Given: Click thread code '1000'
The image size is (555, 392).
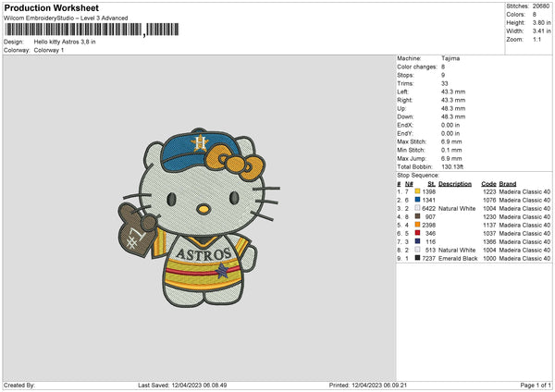Looking at the screenshot, I should pyautogui.click(x=489, y=258).
